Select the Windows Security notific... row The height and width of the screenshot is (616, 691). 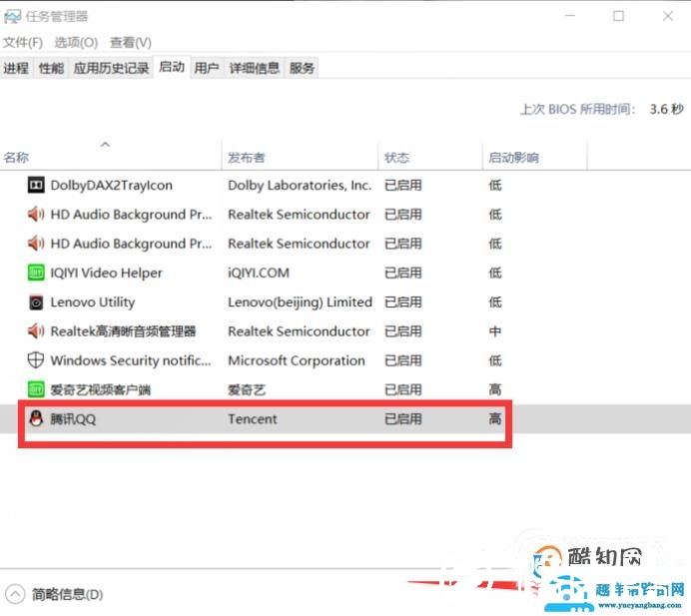345,360
